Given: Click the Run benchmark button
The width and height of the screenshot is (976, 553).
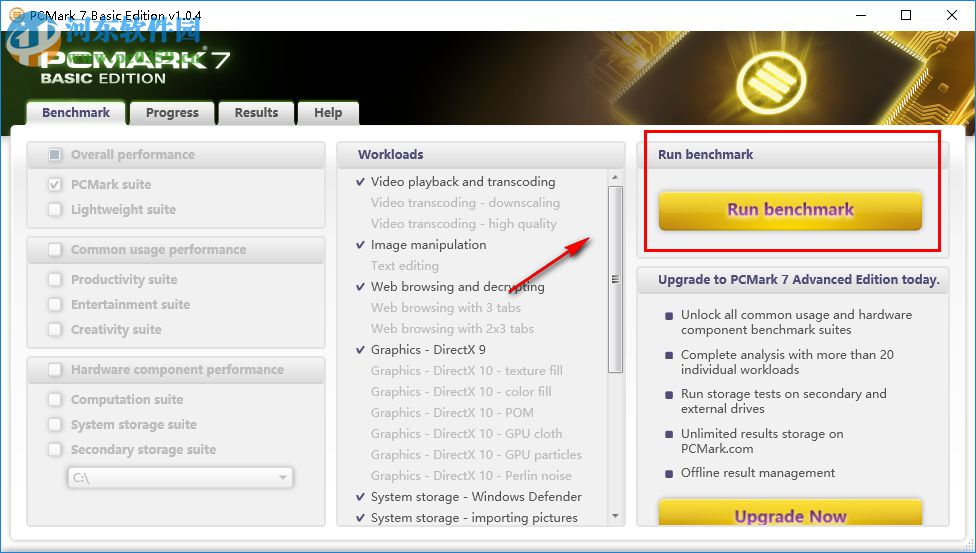Looking at the screenshot, I should pyautogui.click(x=790, y=210).
